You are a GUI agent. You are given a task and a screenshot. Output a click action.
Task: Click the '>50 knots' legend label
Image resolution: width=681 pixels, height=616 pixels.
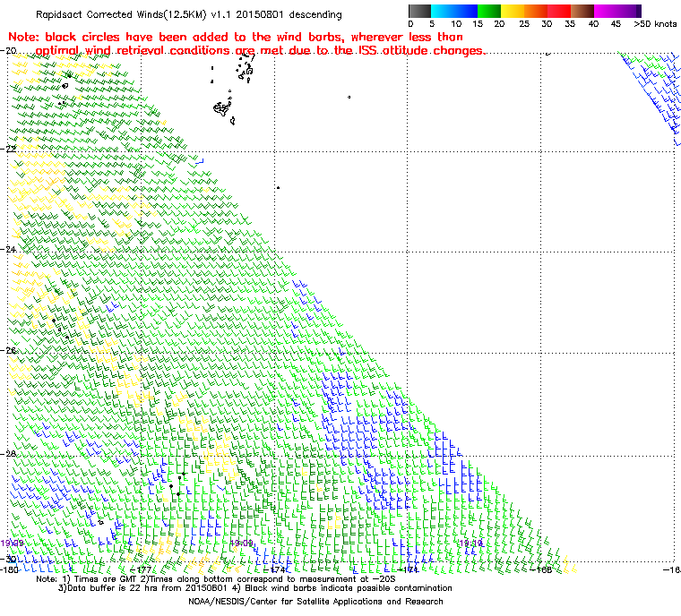point(655,24)
